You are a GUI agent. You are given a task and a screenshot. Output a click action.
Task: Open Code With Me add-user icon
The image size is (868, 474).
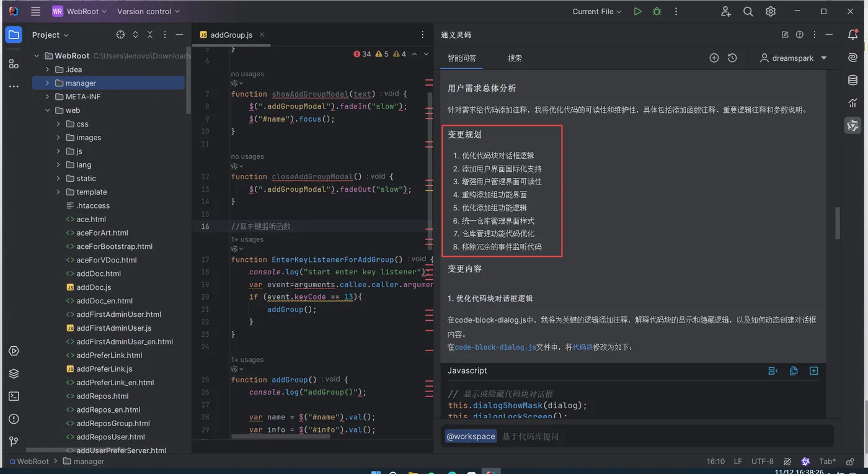tap(726, 11)
